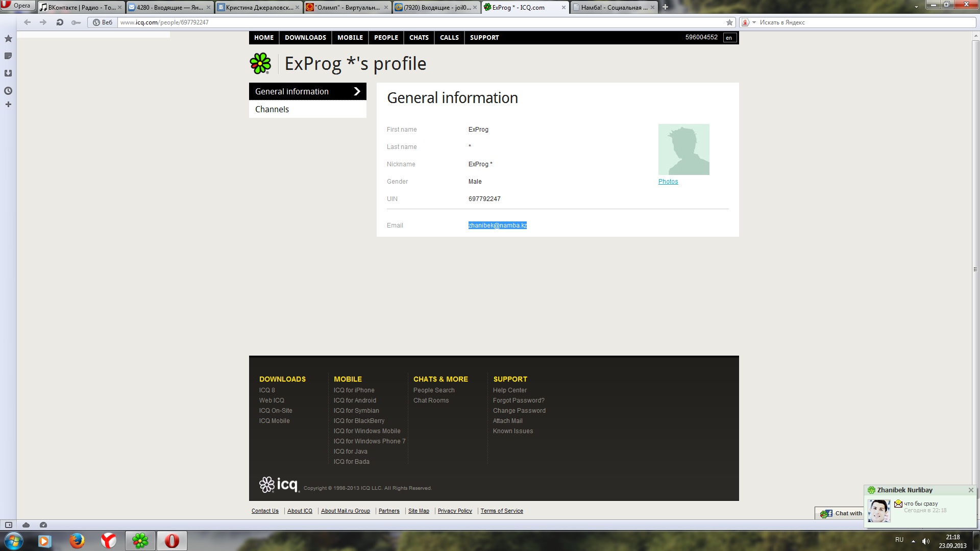
Task: Open Opera Turbo icon in status bar
Action: click(43, 525)
